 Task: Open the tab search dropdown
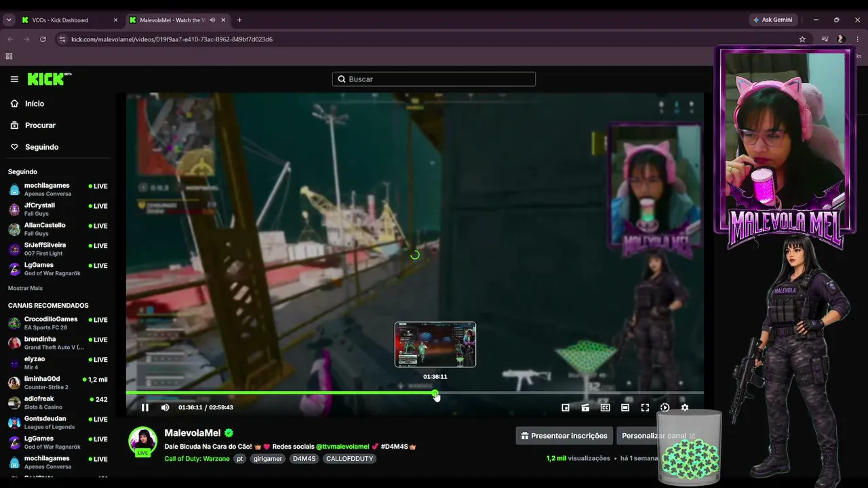tap(9, 20)
